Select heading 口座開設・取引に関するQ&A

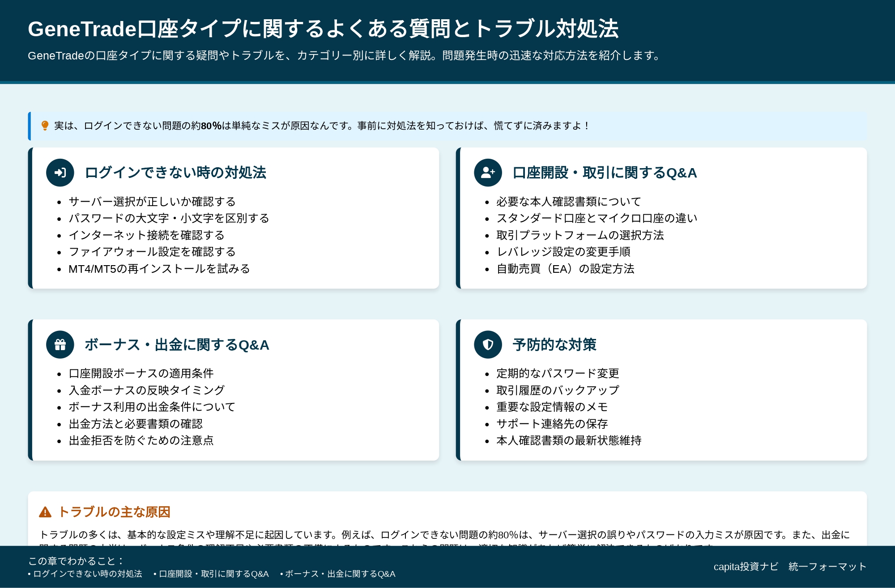click(605, 173)
